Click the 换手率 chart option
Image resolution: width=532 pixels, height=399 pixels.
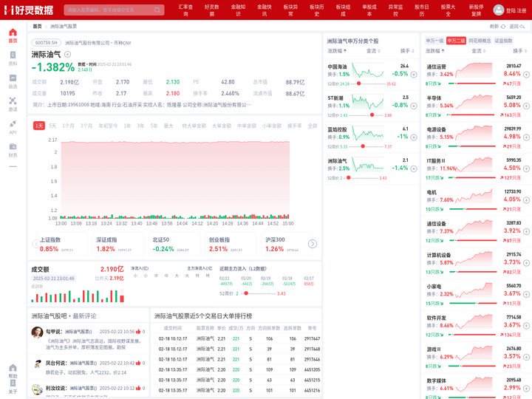coord(295,126)
